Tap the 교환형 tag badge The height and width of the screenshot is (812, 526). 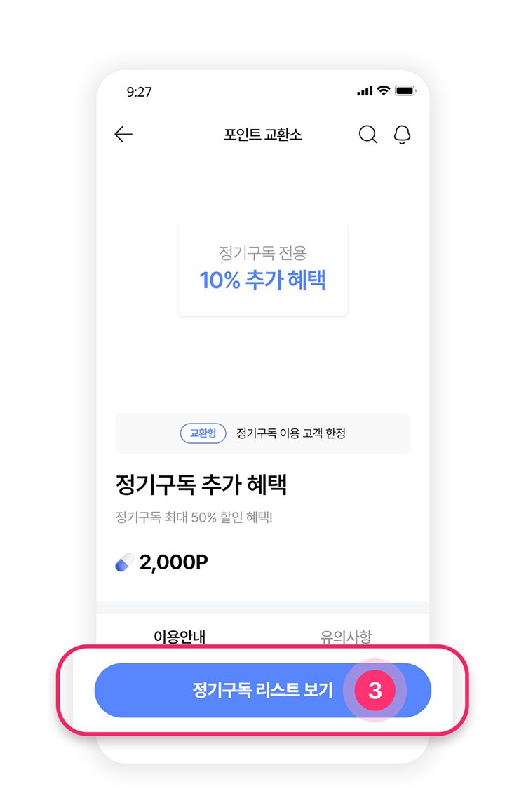pos(203,433)
